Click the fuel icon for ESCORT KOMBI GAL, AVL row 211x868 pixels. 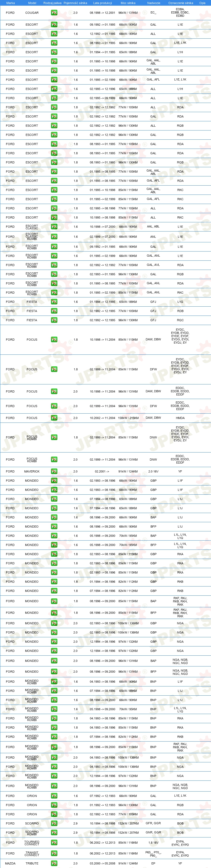(x=54, y=265)
